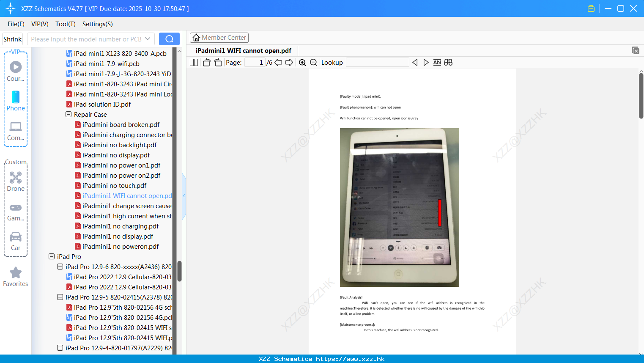Viewport: 644px width, 363px height.
Task: Open the VIP(V) menu
Action: (x=40, y=24)
